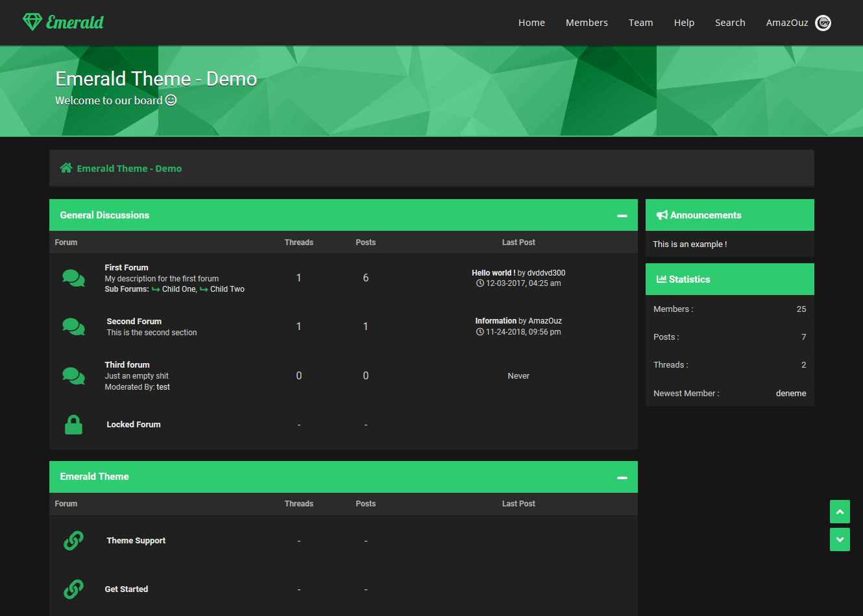Image resolution: width=863 pixels, height=616 pixels.
Task: Click the AmazOuz user avatar
Action: [x=823, y=23]
